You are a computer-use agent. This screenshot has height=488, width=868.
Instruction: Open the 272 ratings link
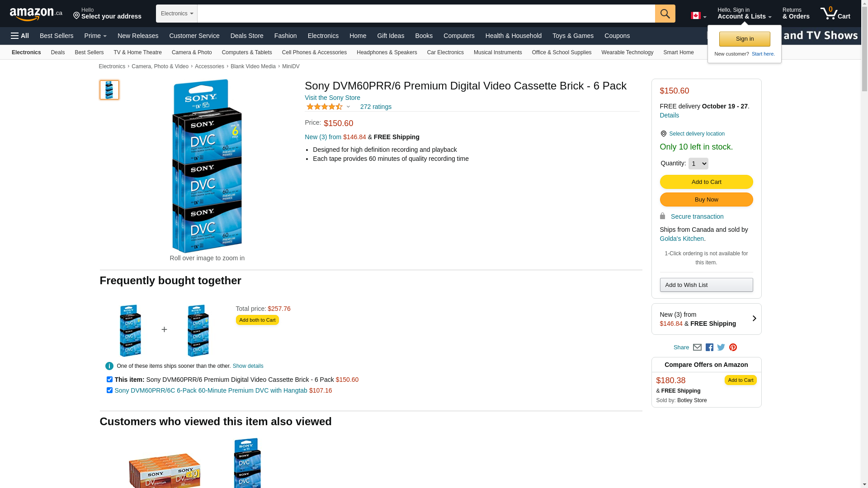[x=376, y=107]
